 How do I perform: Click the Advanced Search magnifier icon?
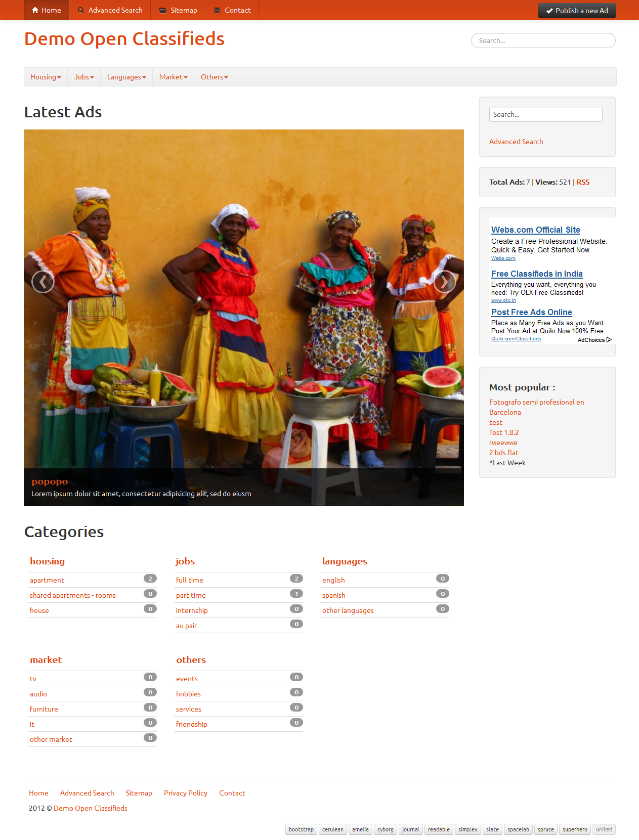tap(81, 10)
